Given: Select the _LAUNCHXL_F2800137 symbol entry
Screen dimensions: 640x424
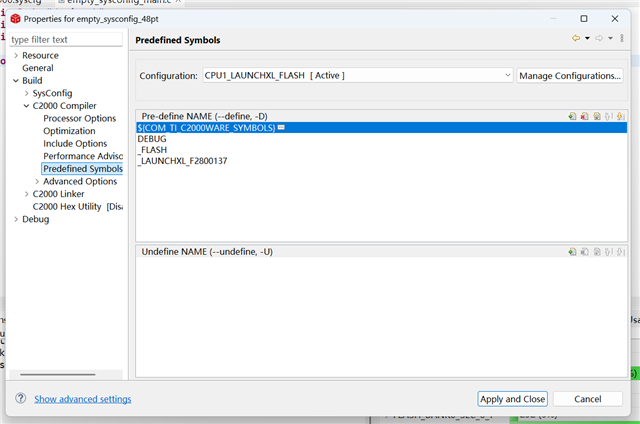Looking at the screenshot, I should tap(182, 161).
